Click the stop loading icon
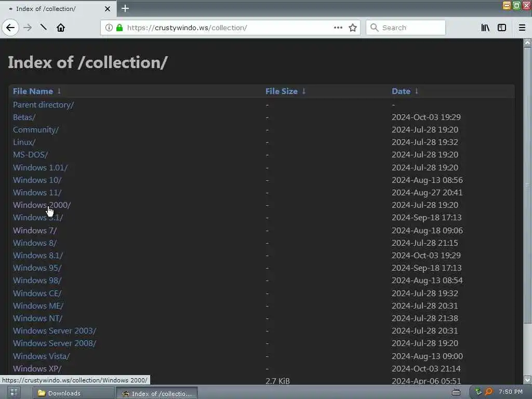Screen dimensions: 532x399 (44, 27)
